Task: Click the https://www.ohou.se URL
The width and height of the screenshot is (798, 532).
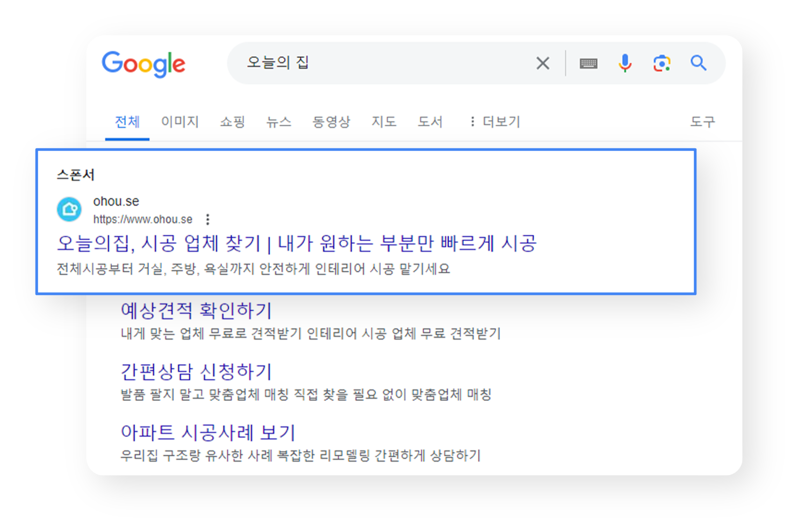Action: 143,219
